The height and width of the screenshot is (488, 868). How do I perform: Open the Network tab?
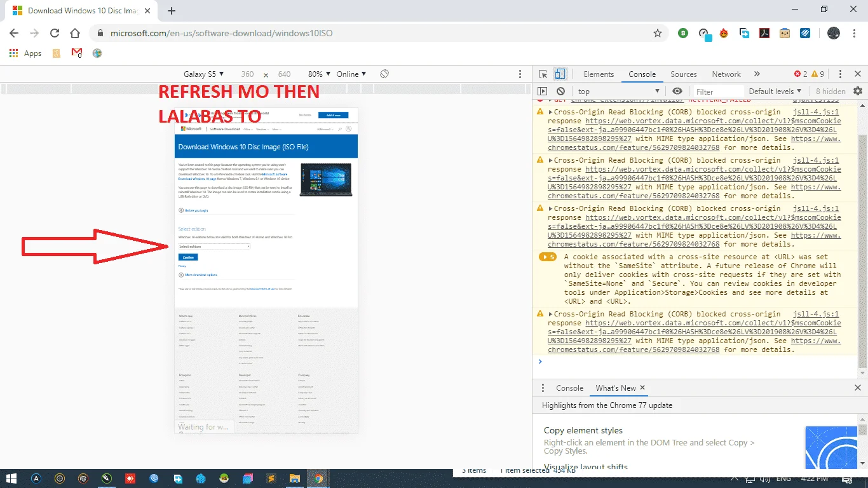726,74
